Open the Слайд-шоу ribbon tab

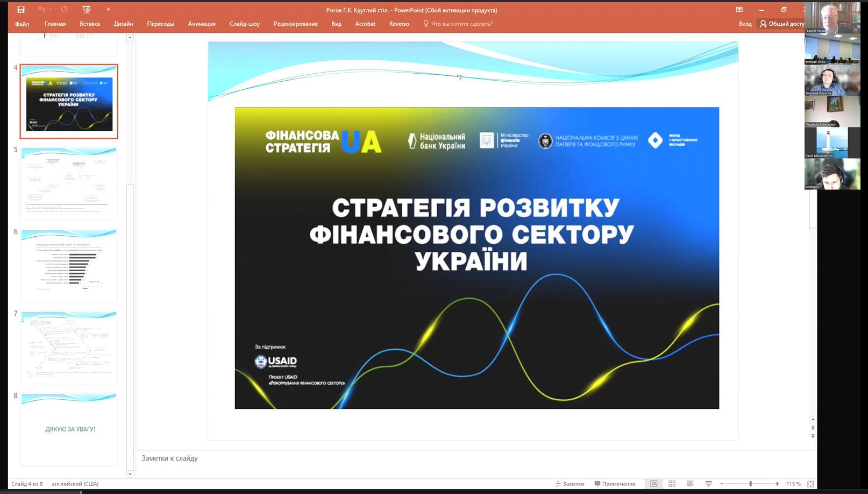point(244,24)
